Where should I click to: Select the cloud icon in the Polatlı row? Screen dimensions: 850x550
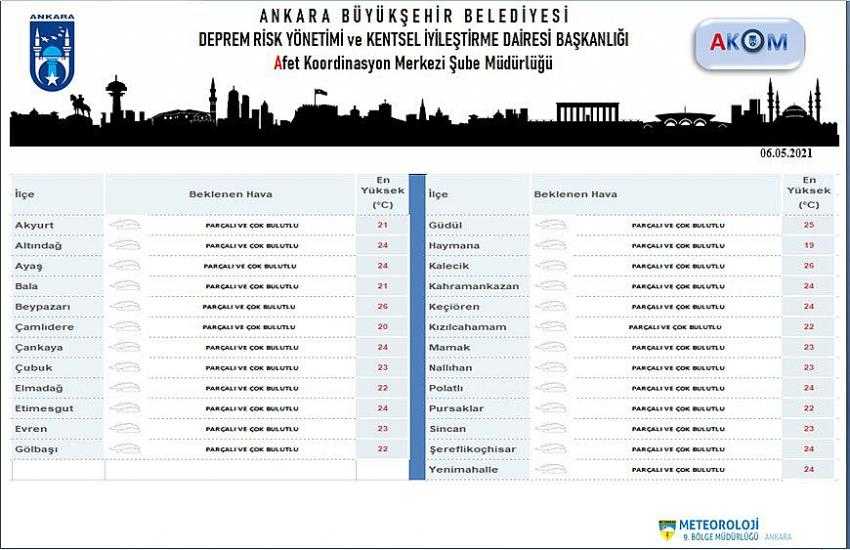[551, 388]
